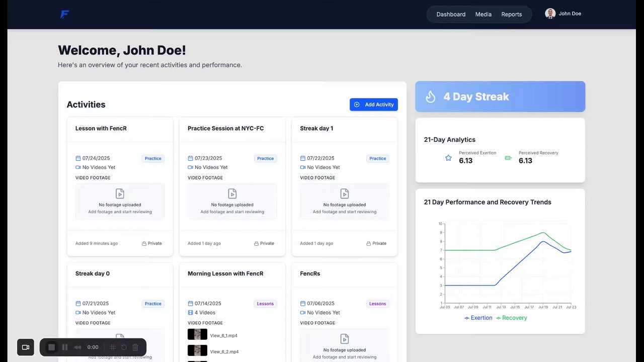Click the Add Activity button
The width and height of the screenshot is (644, 362).
[x=374, y=105]
